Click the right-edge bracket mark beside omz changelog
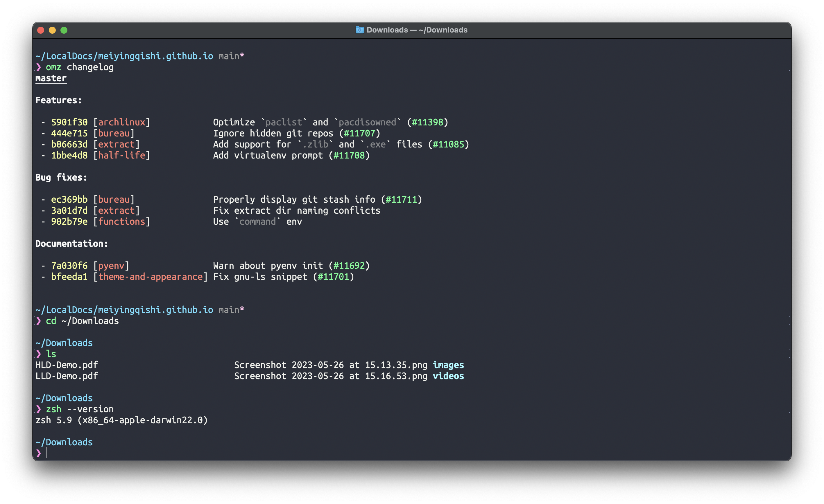Image resolution: width=824 pixels, height=504 pixels. coord(789,67)
